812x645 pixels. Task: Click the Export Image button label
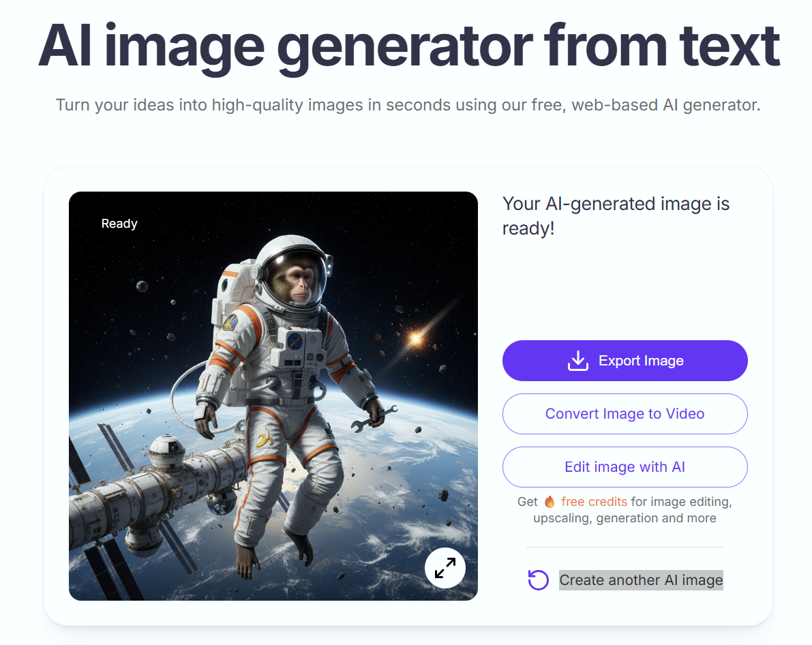tap(641, 361)
